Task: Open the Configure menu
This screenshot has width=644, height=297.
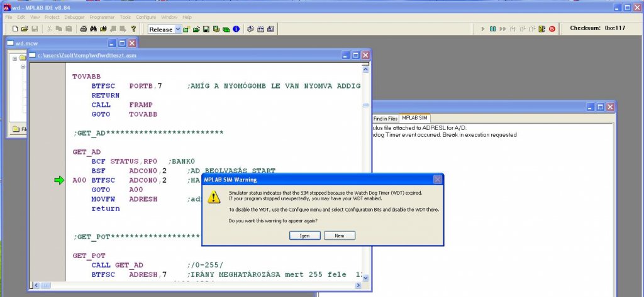Action: tap(146, 17)
